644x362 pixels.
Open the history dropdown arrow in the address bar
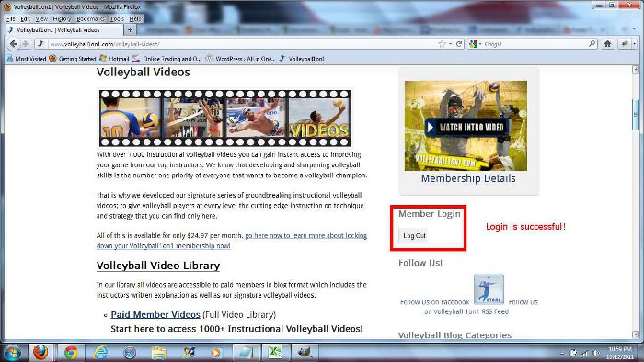451,44
